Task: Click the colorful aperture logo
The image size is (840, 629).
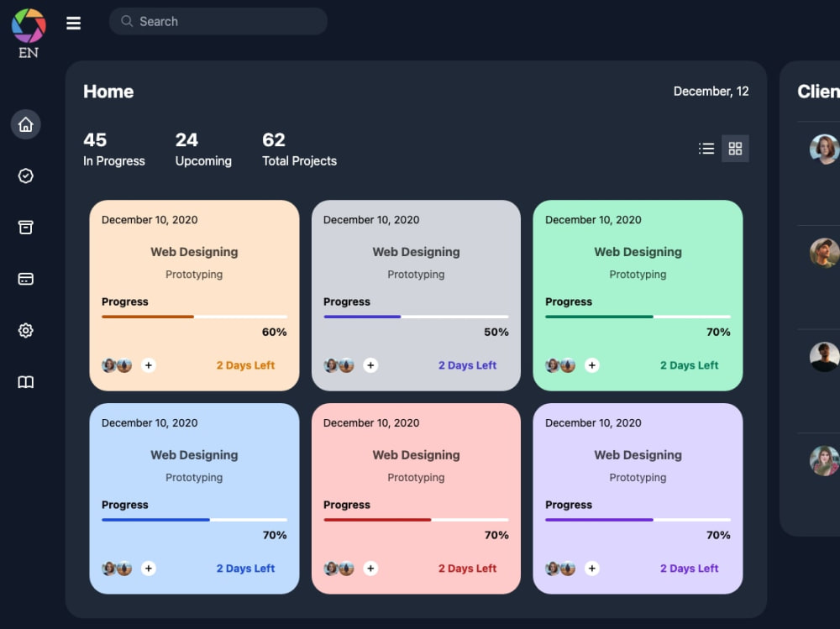Action: point(29,26)
